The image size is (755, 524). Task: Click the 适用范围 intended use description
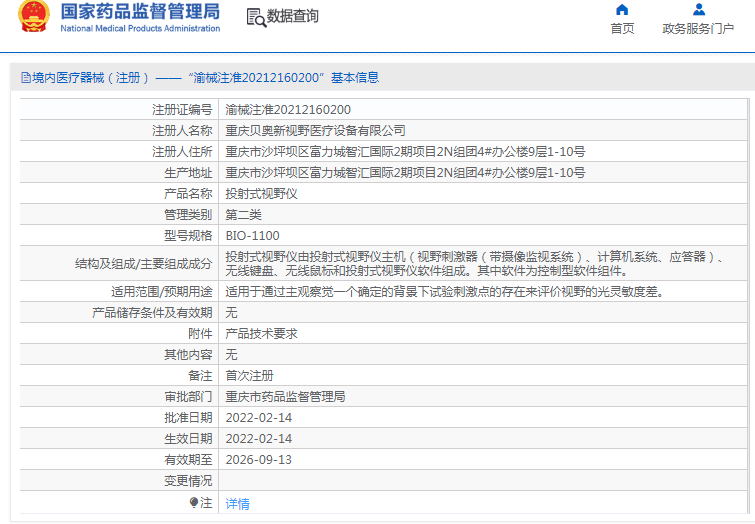coord(444,291)
